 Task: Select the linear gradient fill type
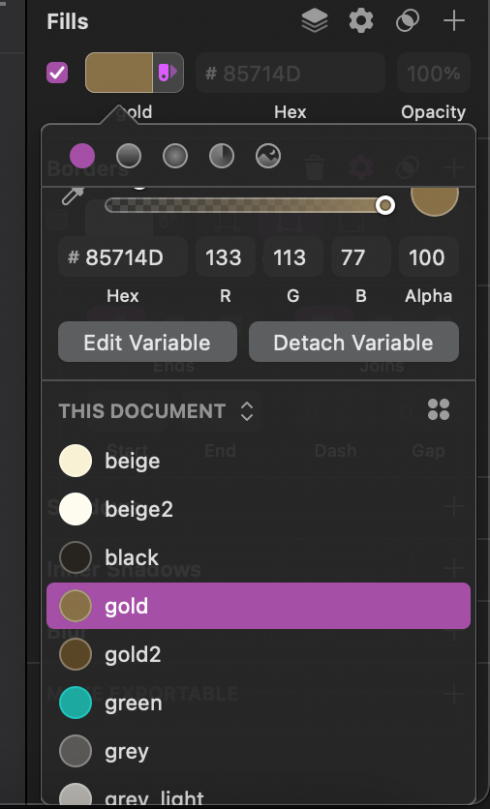tap(129, 156)
